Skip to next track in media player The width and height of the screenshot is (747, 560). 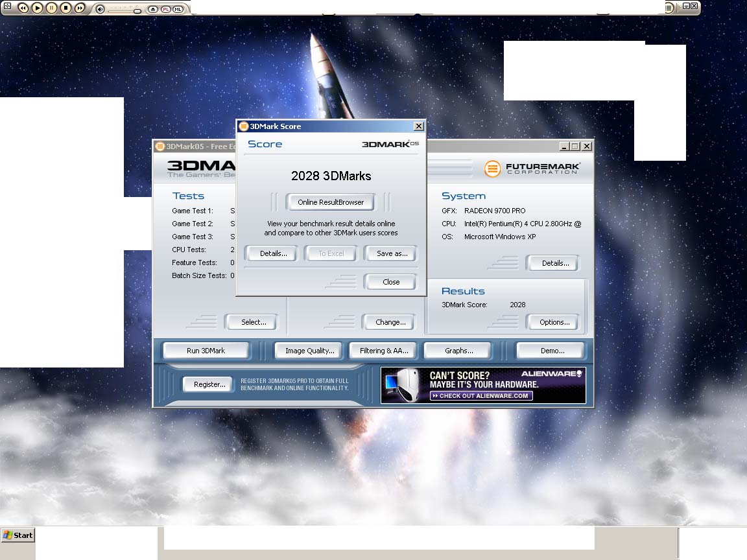point(80,8)
